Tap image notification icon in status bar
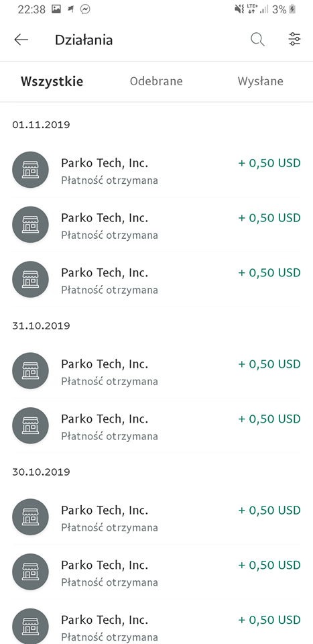The height and width of the screenshot is (644, 313). [56, 9]
